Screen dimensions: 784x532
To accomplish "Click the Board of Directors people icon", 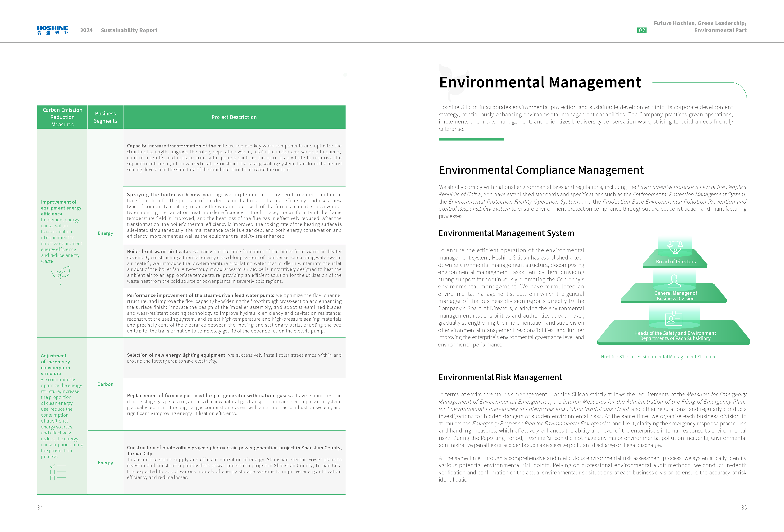I will [675, 247].
